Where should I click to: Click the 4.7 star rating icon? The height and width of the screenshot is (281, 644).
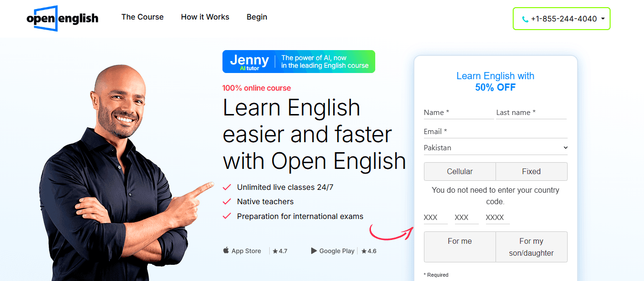pos(275,250)
